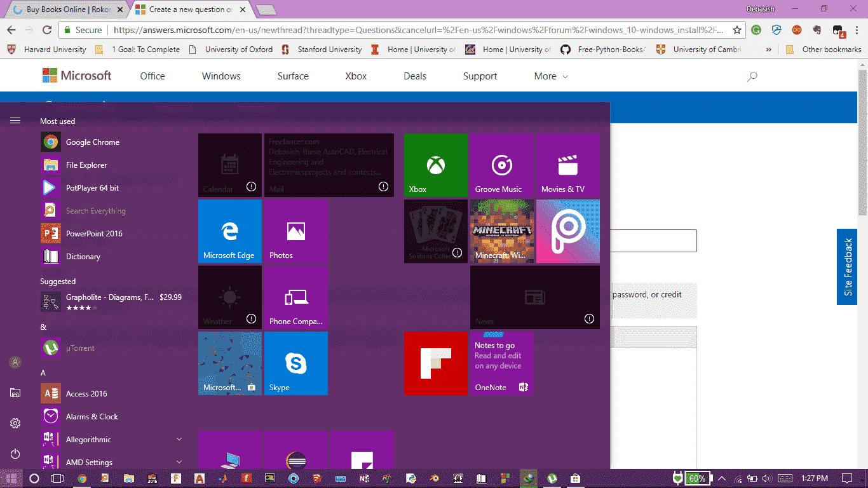Viewport: 868px width, 488px height.
Task: Launch the Minecraft tile
Action: pyautogui.click(x=501, y=231)
